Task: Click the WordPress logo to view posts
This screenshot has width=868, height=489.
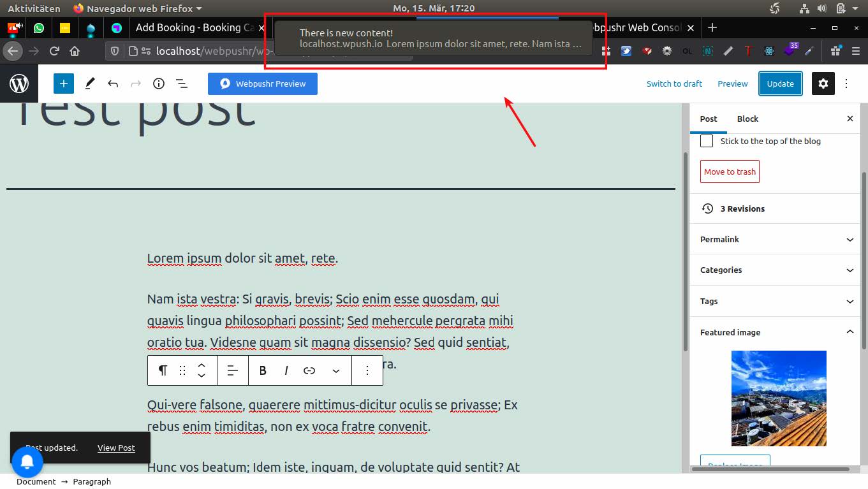Action: pyautogui.click(x=19, y=84)
